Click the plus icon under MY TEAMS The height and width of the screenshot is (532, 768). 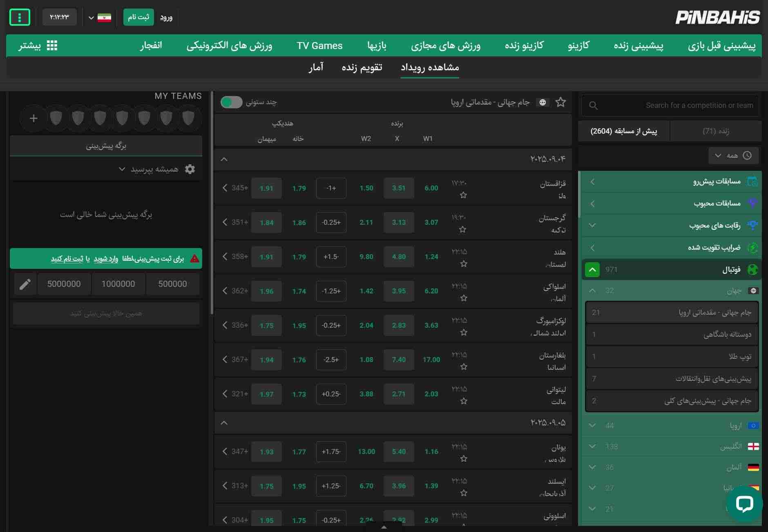click(x=33, y=118)
